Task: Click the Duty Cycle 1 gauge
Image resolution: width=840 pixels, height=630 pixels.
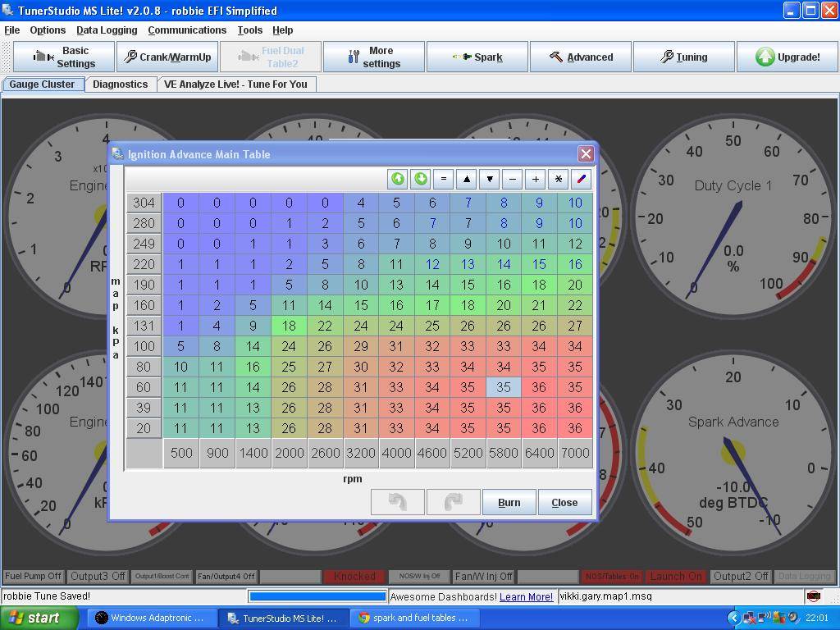Action: pyautogui.click(x=733, y=217)
